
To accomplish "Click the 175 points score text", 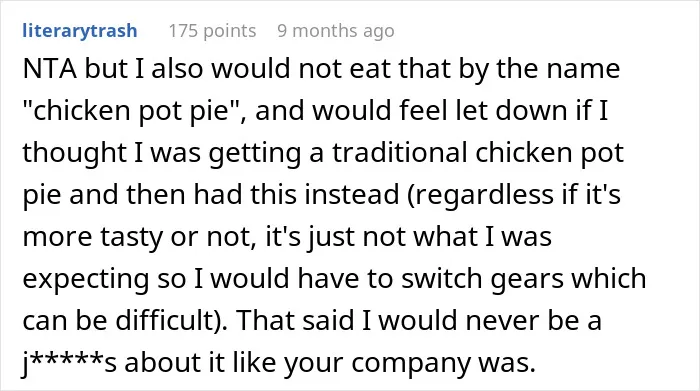I will (x=212, y=31).
